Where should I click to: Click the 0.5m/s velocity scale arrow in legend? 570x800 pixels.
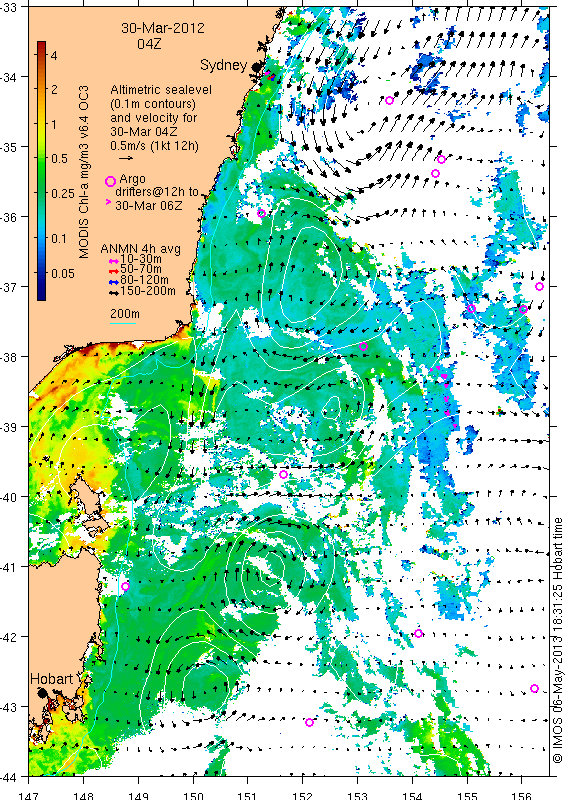(126, 158)
